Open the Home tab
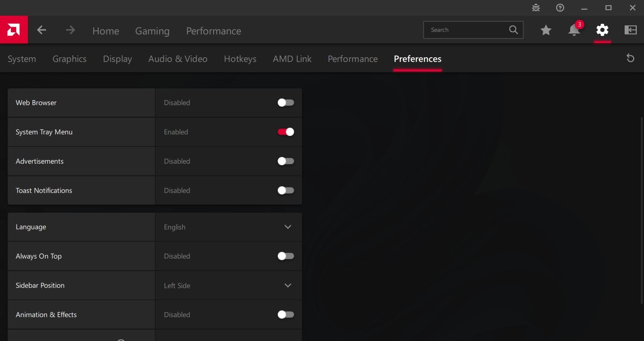The image size is (644, 341). tap(106, 31)
